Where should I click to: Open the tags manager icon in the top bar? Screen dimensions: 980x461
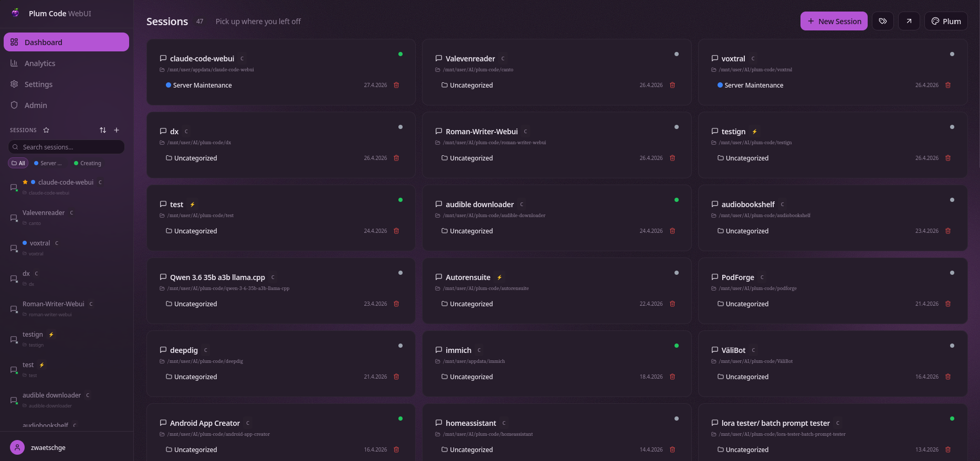tap(882, 21)
